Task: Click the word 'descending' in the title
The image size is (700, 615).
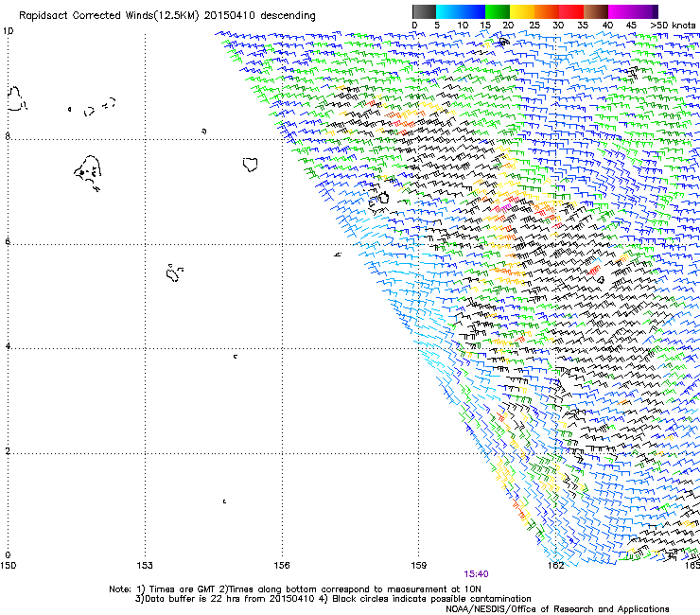Action: pos(288,15)
